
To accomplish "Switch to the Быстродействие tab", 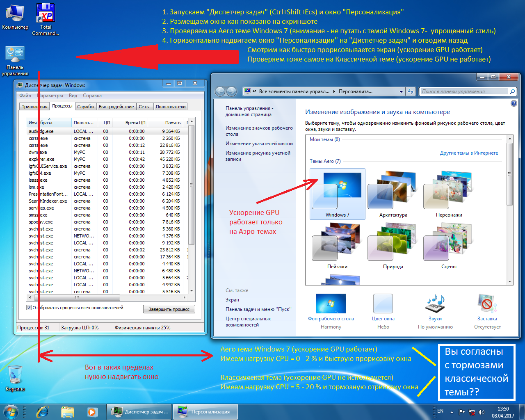I will [x=116, y=107].
